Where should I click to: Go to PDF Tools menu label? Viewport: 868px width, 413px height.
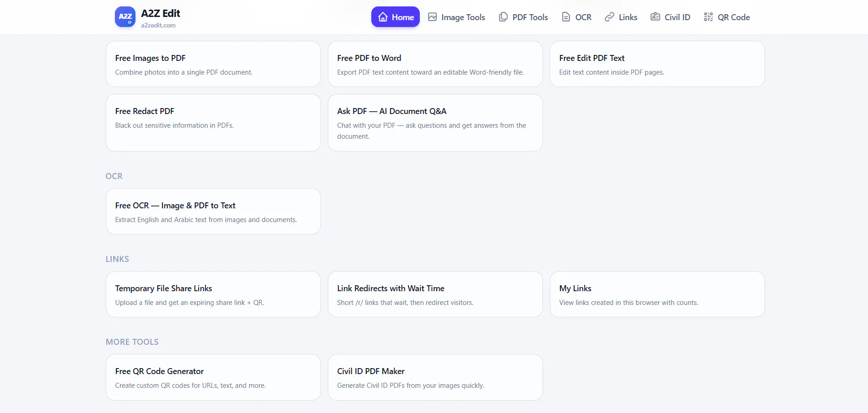[x=530, y=17]
